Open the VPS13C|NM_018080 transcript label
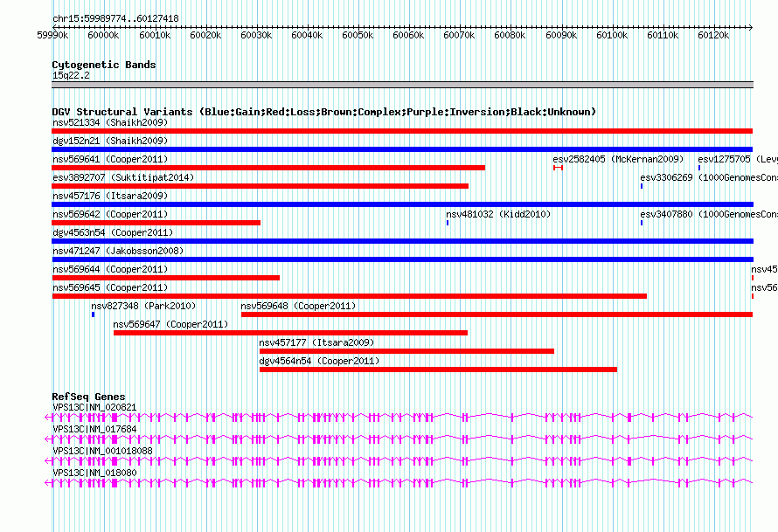The image size is (778, 532). click(94, 473)
